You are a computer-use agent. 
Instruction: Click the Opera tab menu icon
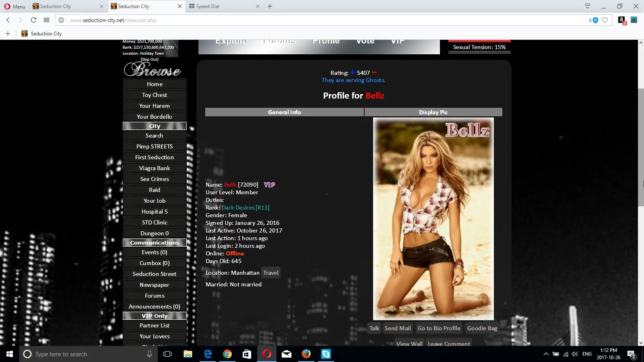pos(587,6)
